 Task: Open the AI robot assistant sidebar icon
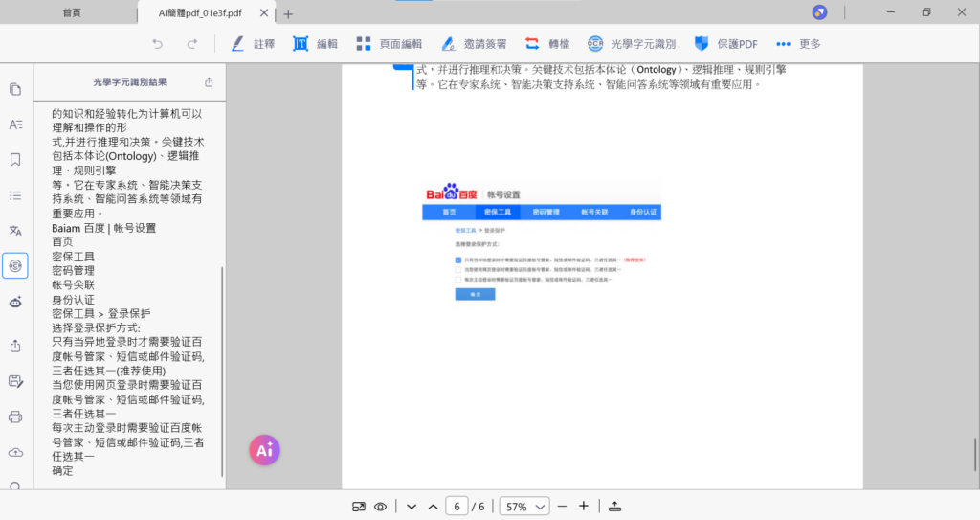15,303
